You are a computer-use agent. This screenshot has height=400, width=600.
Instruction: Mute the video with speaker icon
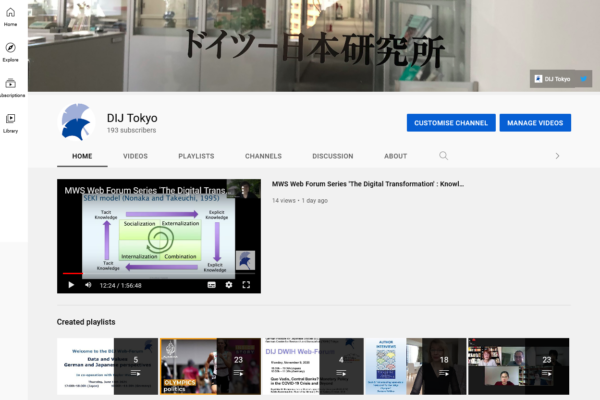88,285
